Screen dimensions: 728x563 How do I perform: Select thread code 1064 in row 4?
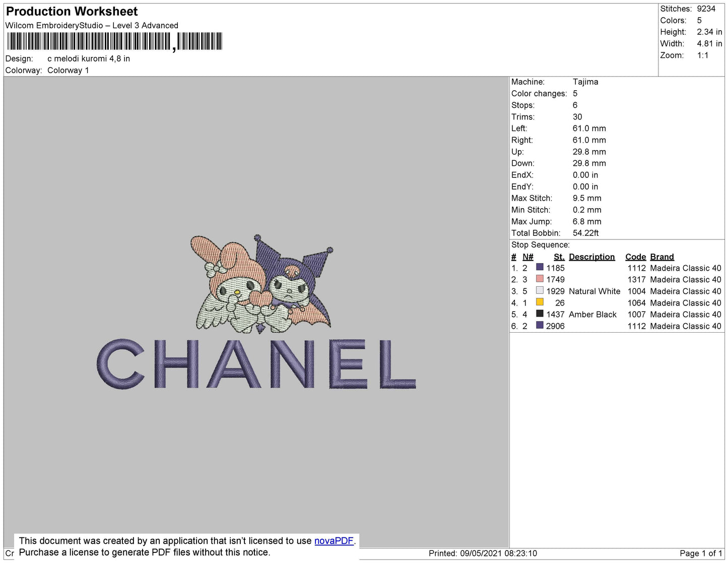pos(636,302)
